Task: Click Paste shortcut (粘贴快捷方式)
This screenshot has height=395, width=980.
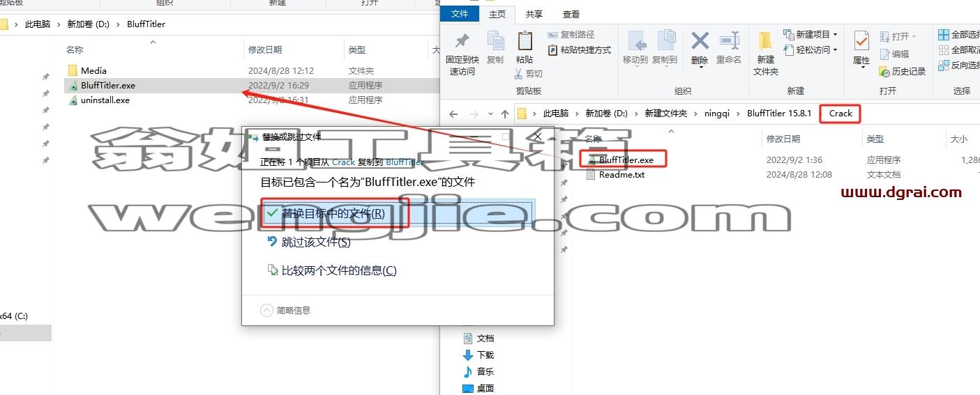Action: coord(579,50)
